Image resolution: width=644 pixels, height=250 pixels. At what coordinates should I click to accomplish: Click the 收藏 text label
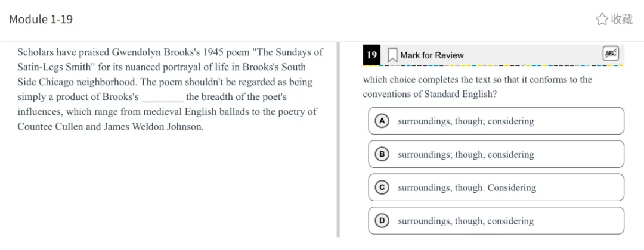[x=622, y=19]
